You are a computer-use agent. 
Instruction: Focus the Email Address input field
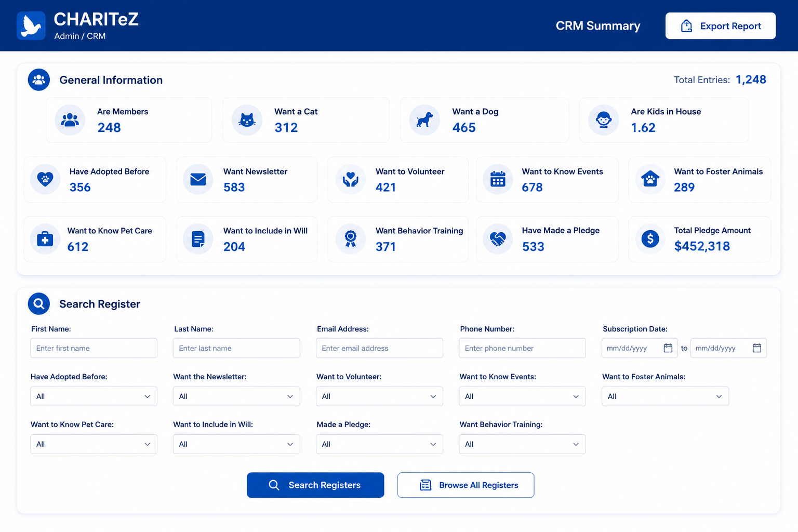pyautogui.click(x=379, y=348)
